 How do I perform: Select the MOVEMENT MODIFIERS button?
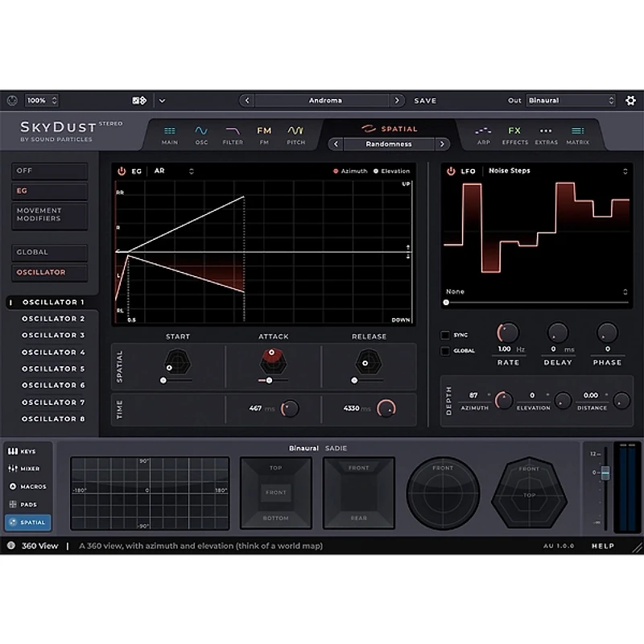[50, 215]
